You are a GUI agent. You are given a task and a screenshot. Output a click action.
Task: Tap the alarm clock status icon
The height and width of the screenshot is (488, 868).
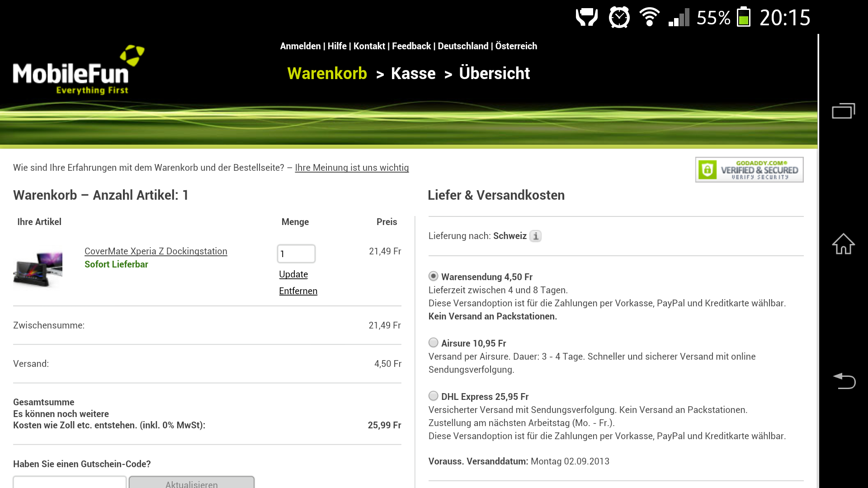click(x=619, y=18)
